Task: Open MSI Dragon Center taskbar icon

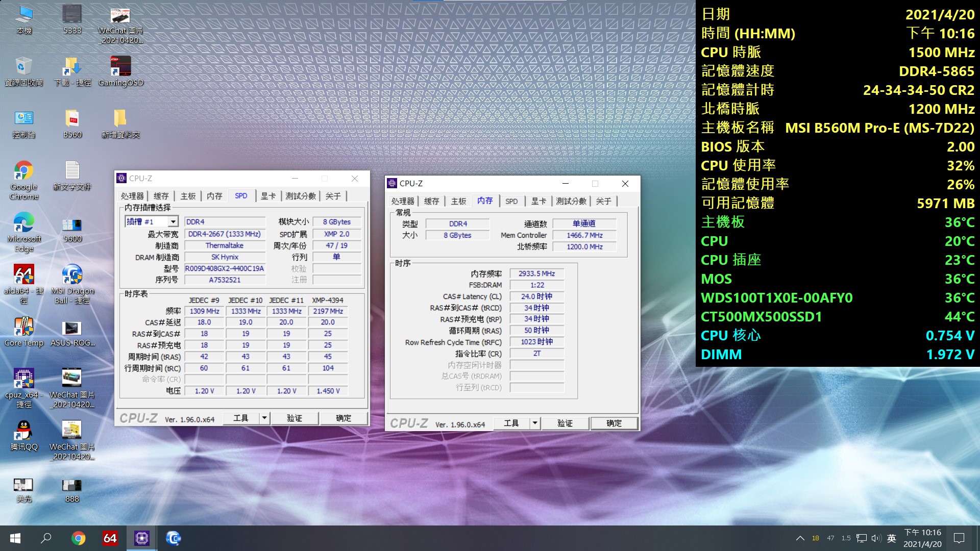Action: [x=174, y=538]
